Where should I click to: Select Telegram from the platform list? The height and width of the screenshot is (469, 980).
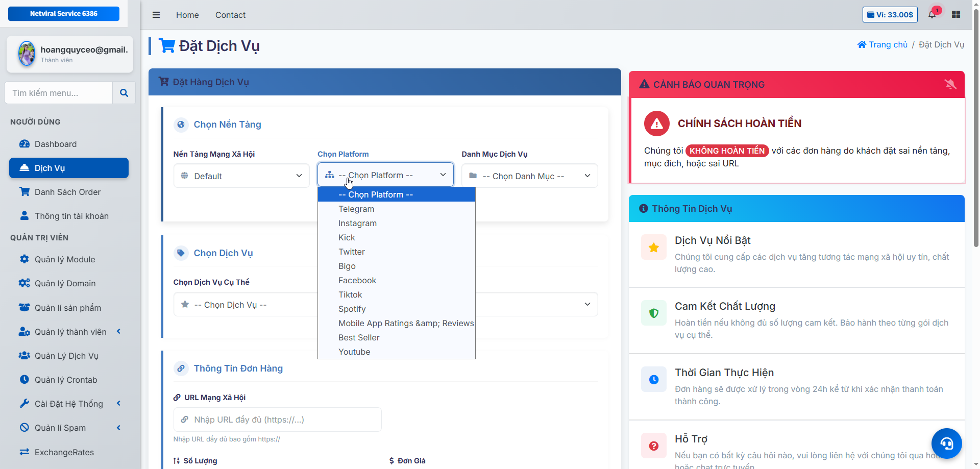coord(356,209)
